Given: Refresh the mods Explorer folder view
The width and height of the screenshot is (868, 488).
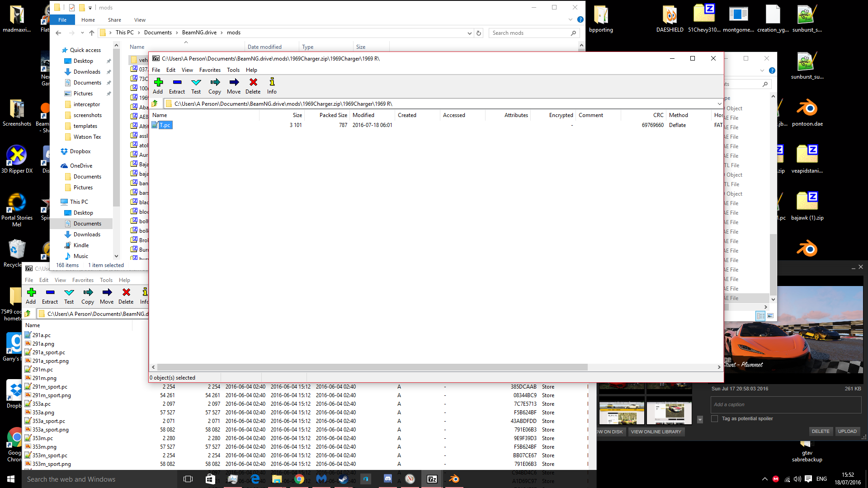Looking at the screenshot, I should [x=479, y=33].
